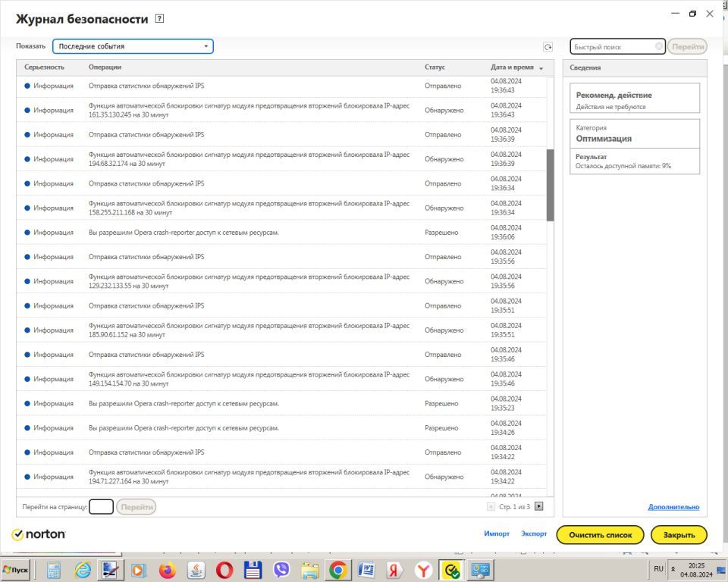Image resolution: width=728 pixels, height=582 pixels.
Task: Select row blocking IP 194.71.227.164
Action: click(x=281, y=477)
